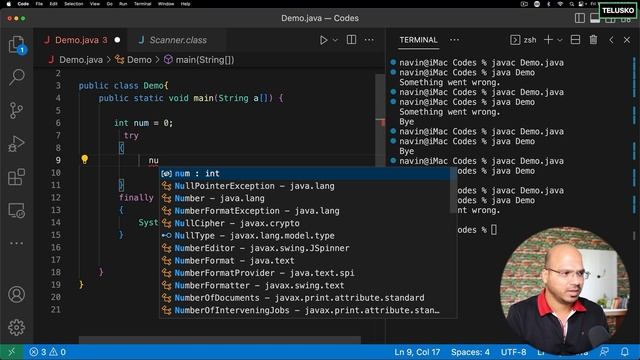Collapse the terminal panel chevron
640x360 pixels.
point(611,40)
